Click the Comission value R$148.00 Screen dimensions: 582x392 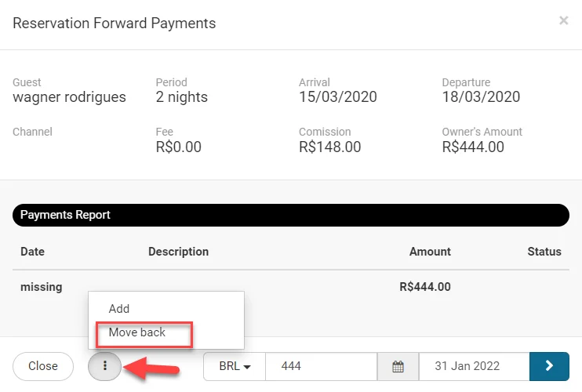click(329, 147)
